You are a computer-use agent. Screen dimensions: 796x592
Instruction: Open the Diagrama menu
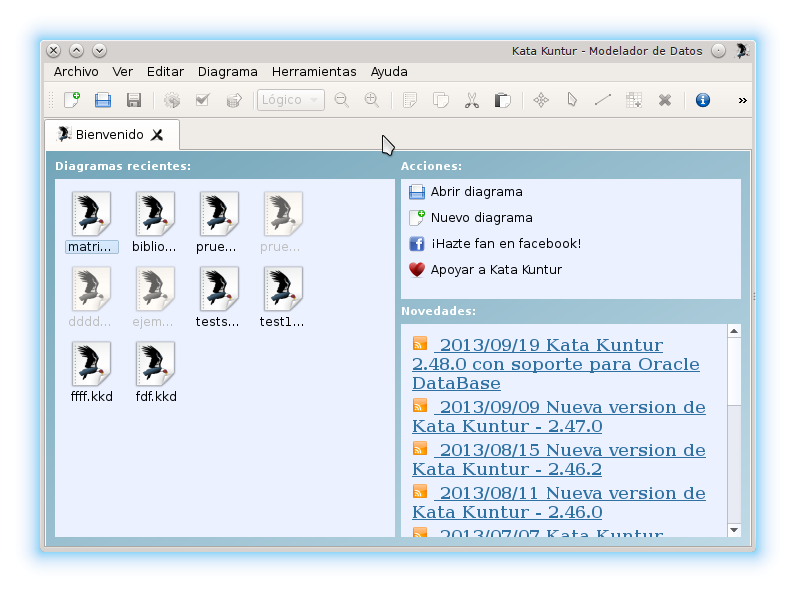pyautogui.click(x=227, y=72)
